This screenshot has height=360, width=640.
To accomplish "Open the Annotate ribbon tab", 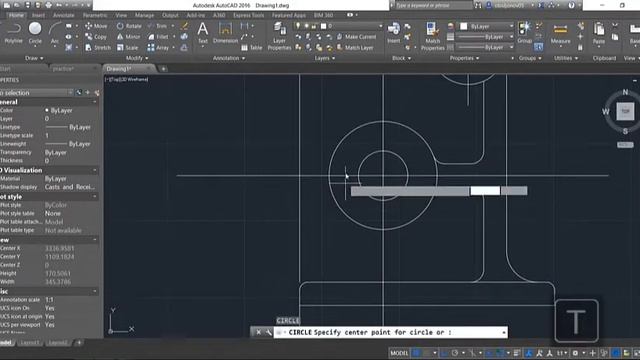I will pos(64,15).
